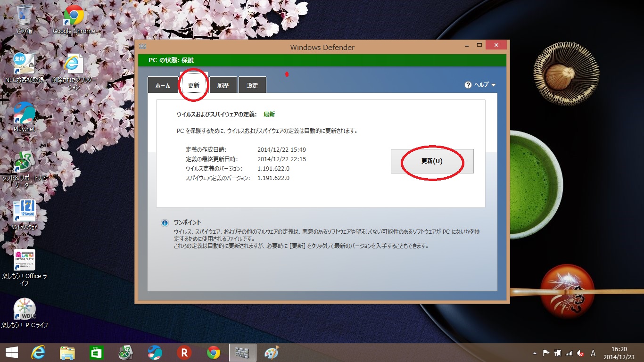Open the ヘルプ help link
The image size is (644, 362).
481,85
